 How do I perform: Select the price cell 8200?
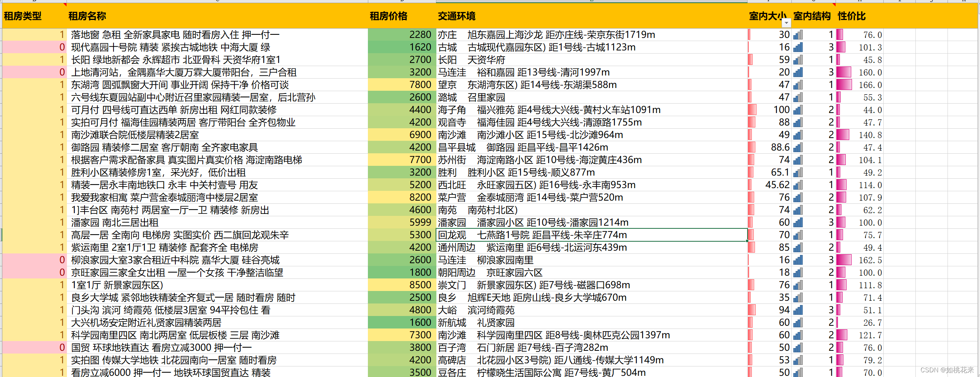(402, 197)
